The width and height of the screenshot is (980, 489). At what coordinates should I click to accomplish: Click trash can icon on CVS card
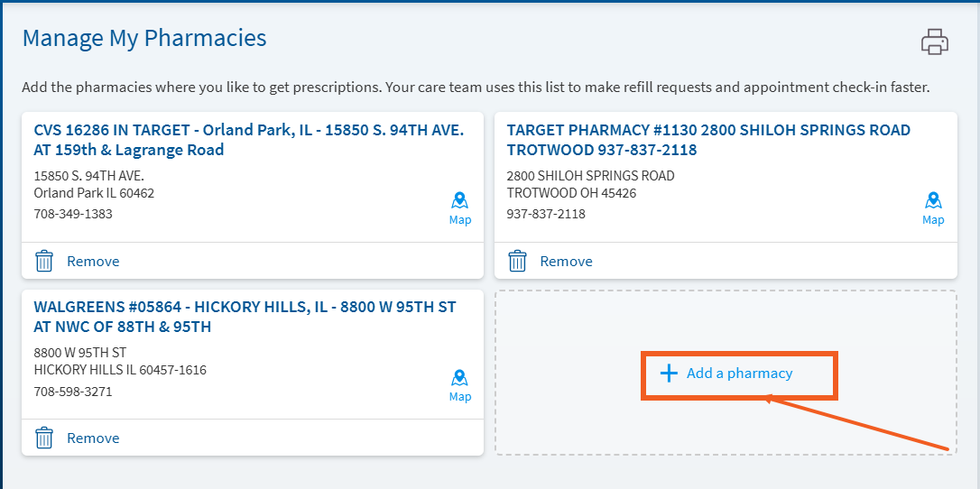click(x=43, y=261)
